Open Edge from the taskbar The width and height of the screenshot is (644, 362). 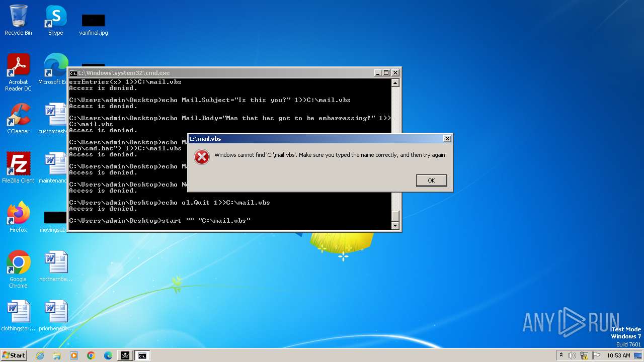(x=108, y=355)
